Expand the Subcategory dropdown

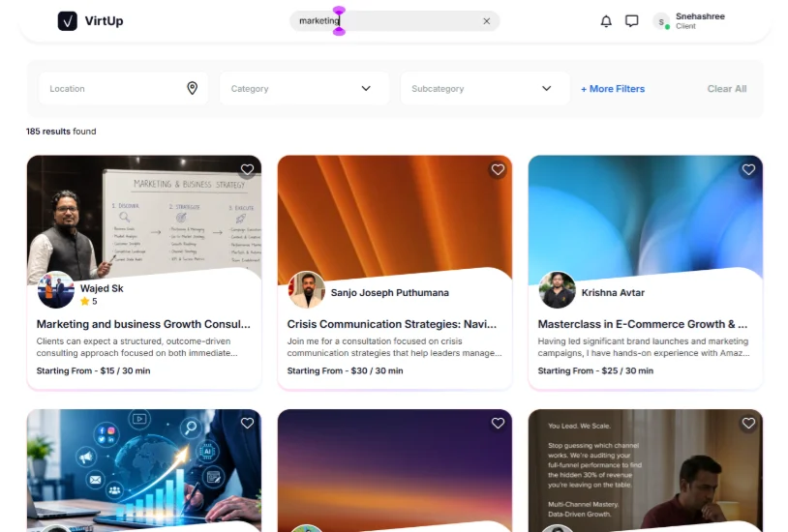[x=485, y=88]
